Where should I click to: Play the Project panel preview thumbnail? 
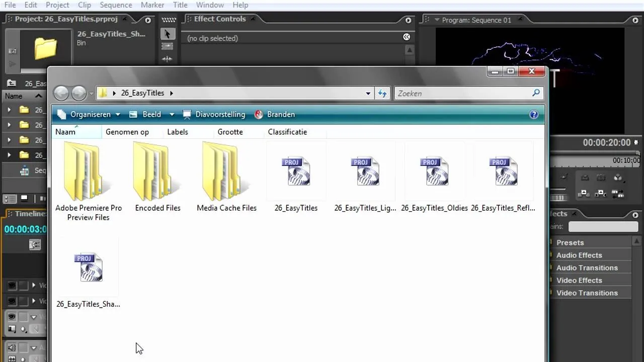[x=12, y=64]
